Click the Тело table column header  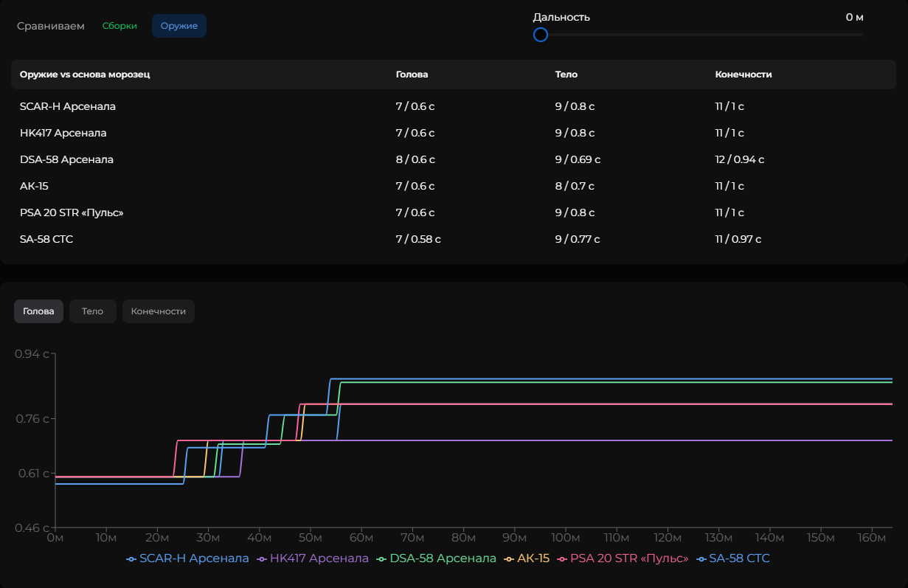(566, 75)
